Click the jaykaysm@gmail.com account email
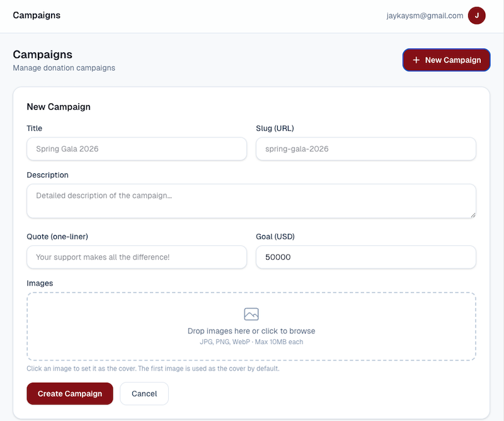504x421 pixels. click(425, 16)
